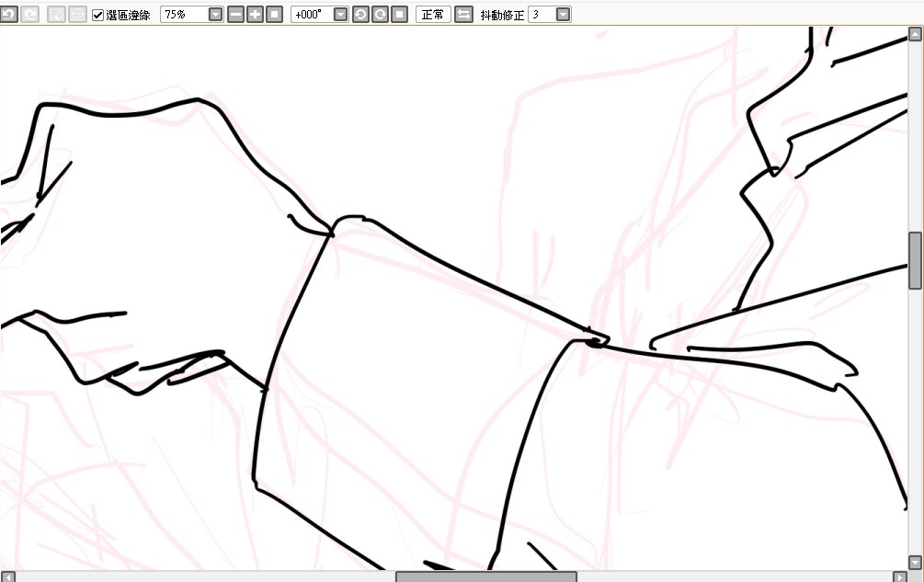
Task: Click the vertical scrollbar thumb
Action: tap(915, 260)
